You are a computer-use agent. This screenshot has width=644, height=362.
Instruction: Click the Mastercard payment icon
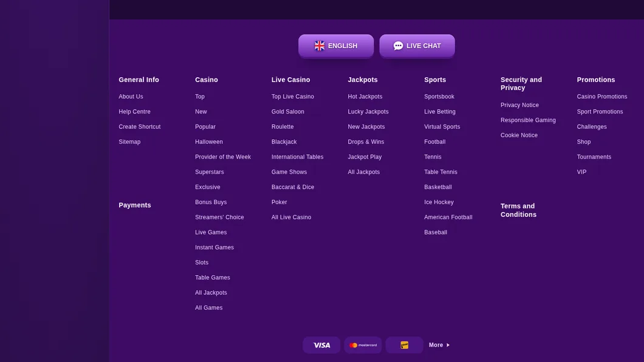click(x=363, y=345)
